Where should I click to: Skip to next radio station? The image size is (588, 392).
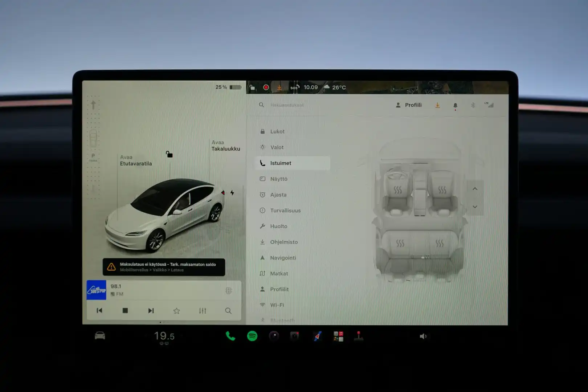(x=151, y=311)
